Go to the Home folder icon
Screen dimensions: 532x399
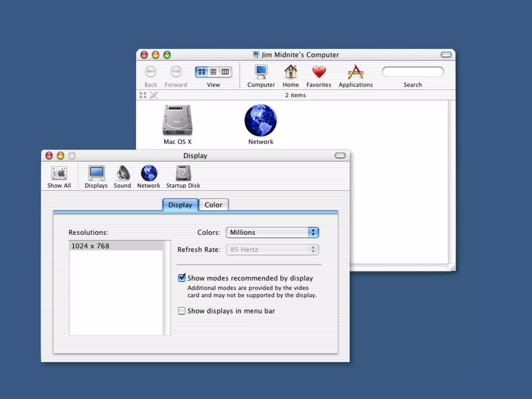[290, 72]
